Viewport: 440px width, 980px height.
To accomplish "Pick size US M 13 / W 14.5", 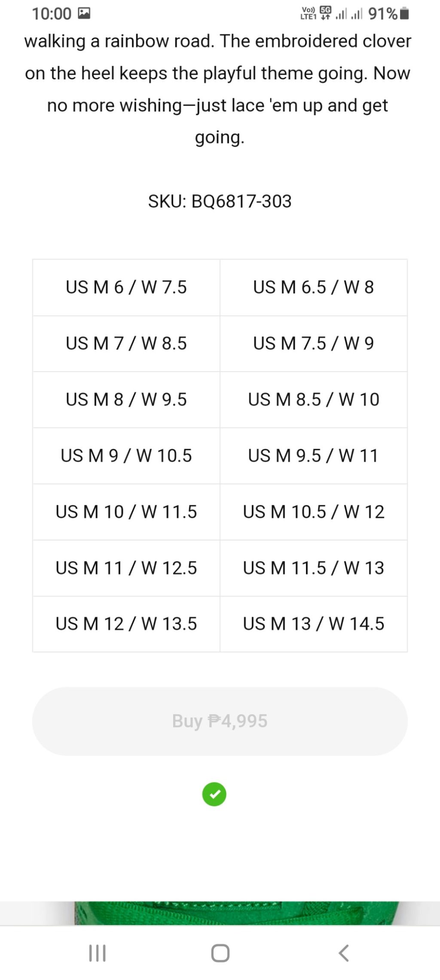I will (x=313, y=624).
